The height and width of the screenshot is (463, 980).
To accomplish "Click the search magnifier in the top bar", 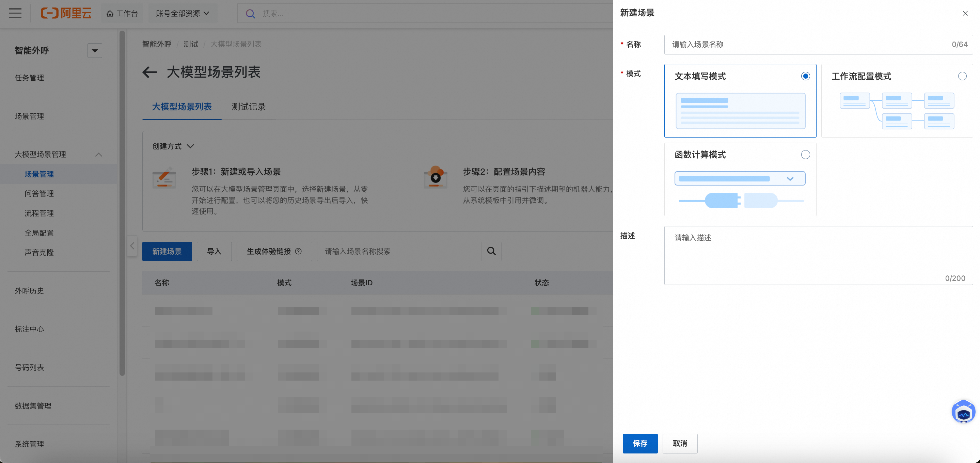I will point(250,14).
